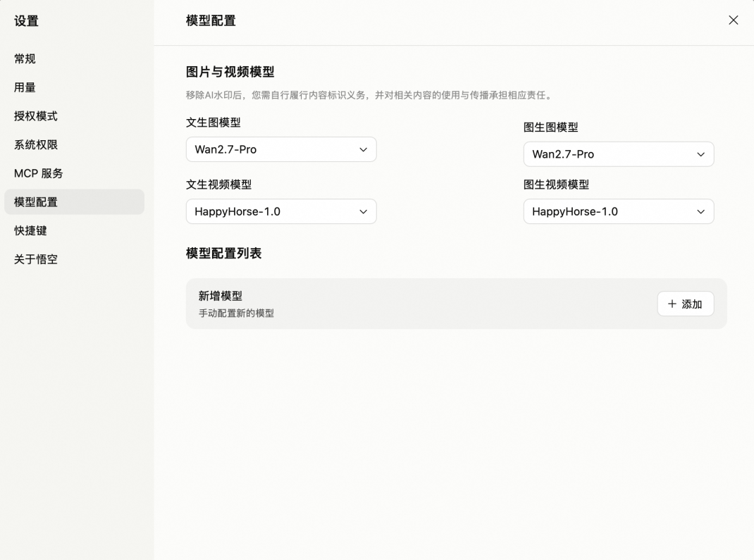
Task: Select the 模型配置 sidebar item
Action: click(36, 202)
